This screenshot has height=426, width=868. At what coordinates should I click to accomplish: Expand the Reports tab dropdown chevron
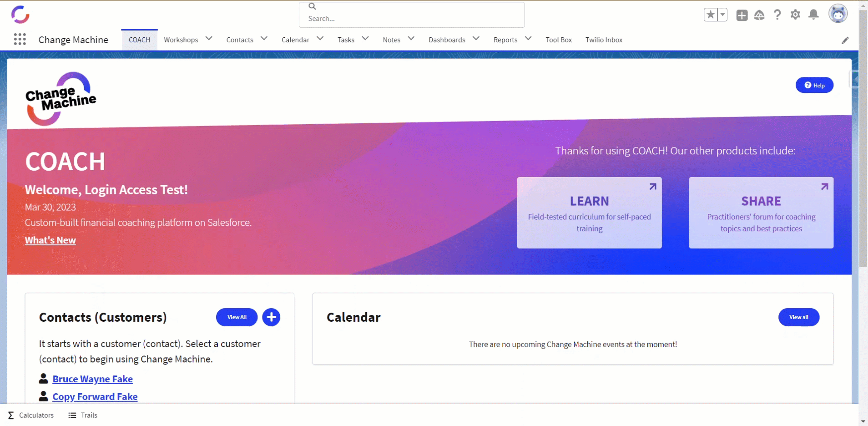coord(528,39)
